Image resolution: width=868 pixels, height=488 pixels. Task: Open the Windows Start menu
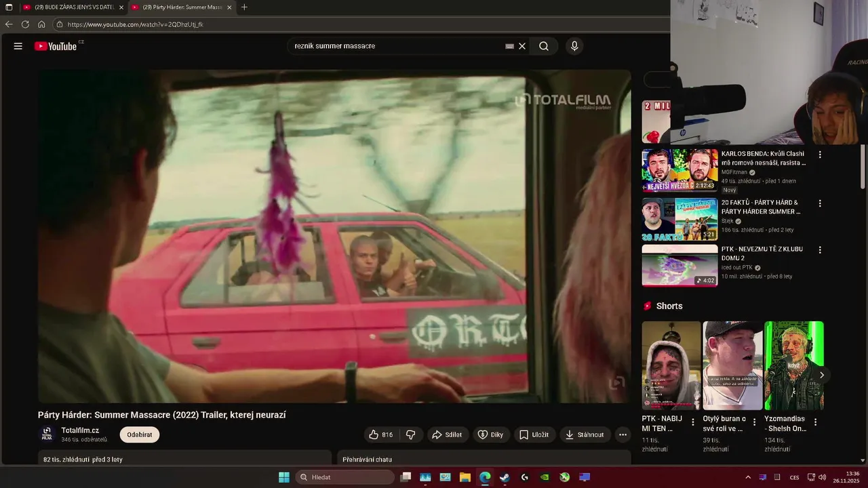(x=284, y=477)
